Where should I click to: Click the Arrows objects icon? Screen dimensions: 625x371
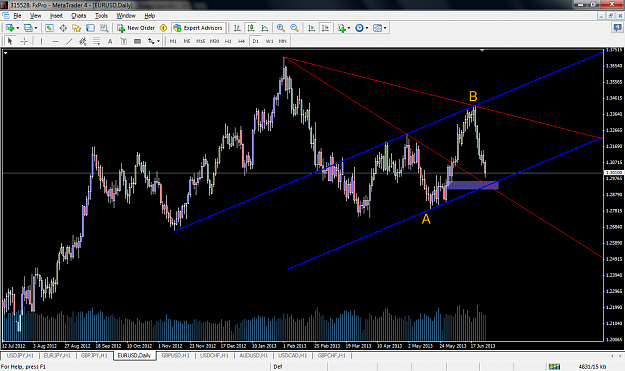(x=151, y=41)
